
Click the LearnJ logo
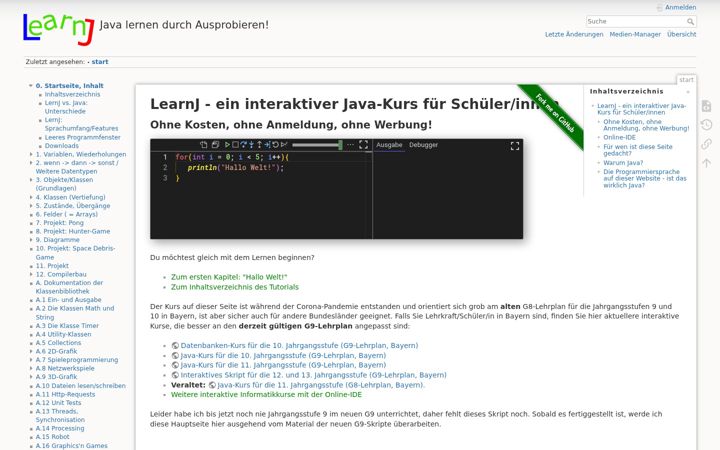click(x=58, y=28)
